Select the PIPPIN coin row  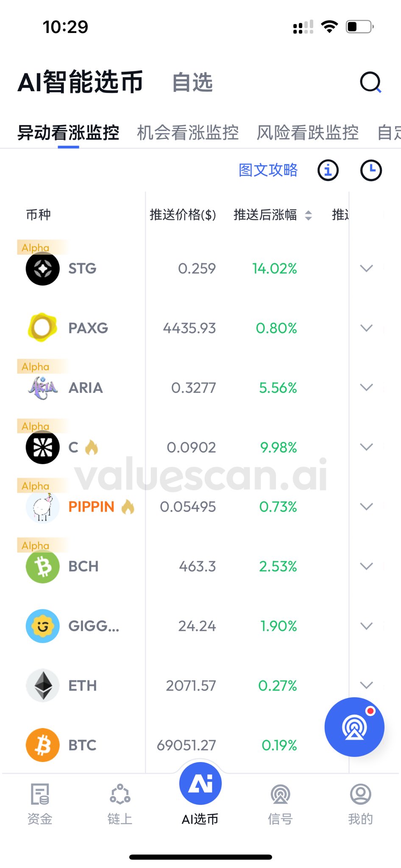91,507
